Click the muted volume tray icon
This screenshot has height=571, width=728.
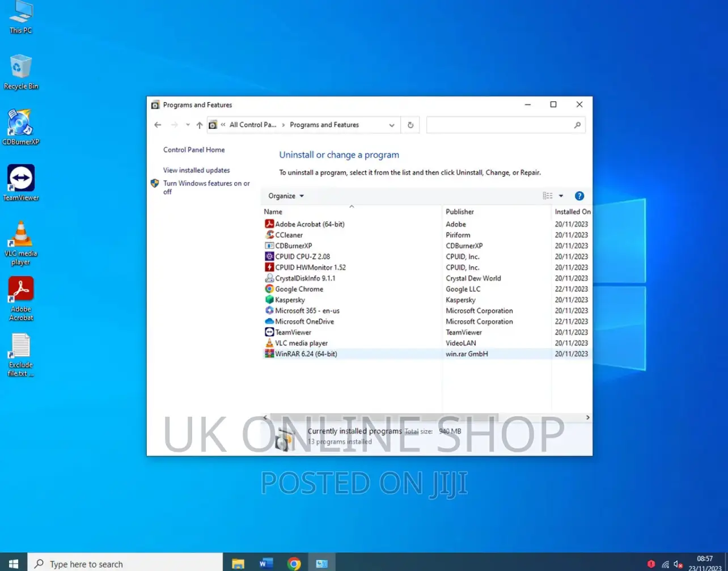(x=678, y=564)
